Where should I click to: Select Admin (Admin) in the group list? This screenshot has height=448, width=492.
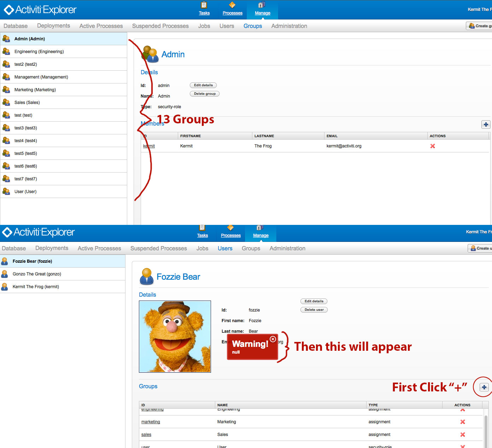pos(64,39)
